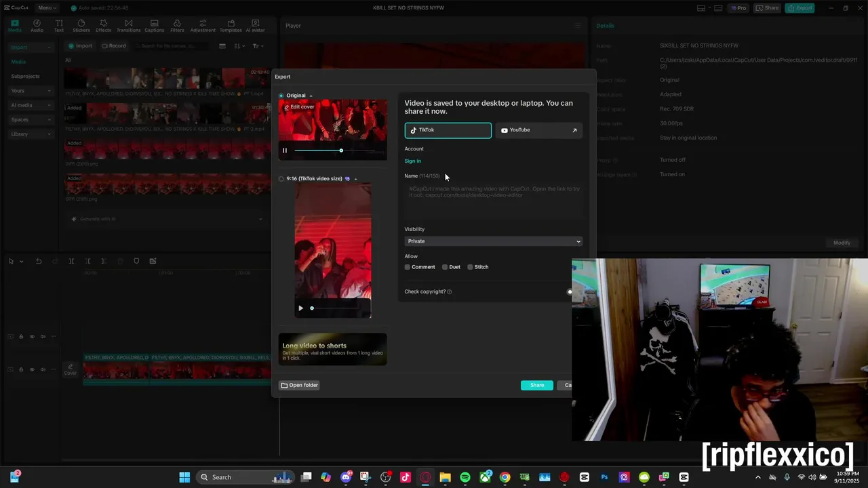Viewport: 868px width, 488px height.
Task: Play the 9:16 TikTok preview
Action: pos(300,308)
